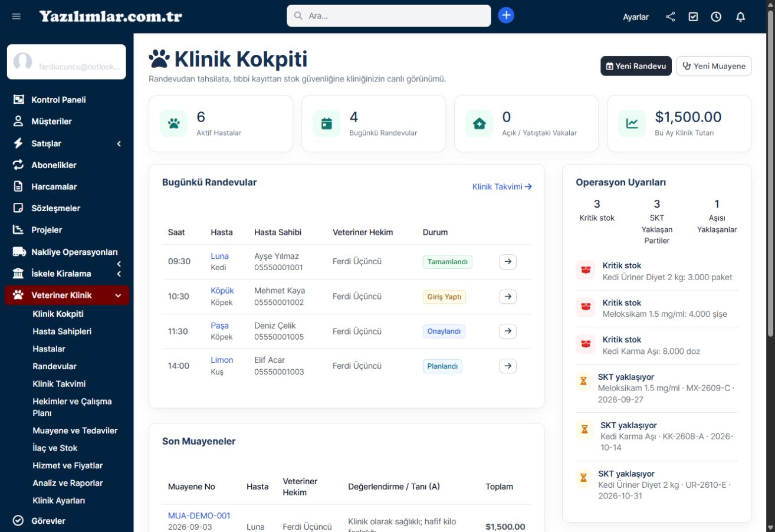Expand the Satışlar sidebar menu
775x532 pixels.
tap(66, 143)
